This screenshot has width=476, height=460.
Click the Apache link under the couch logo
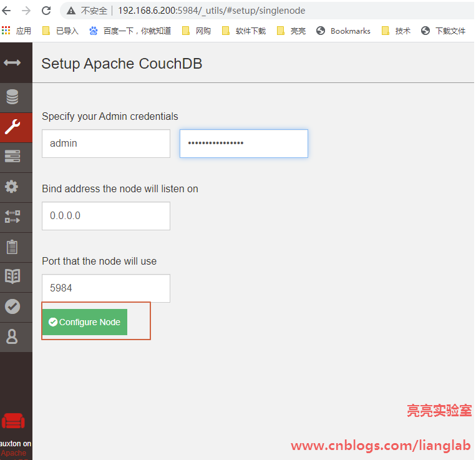[x=13, y=453]
